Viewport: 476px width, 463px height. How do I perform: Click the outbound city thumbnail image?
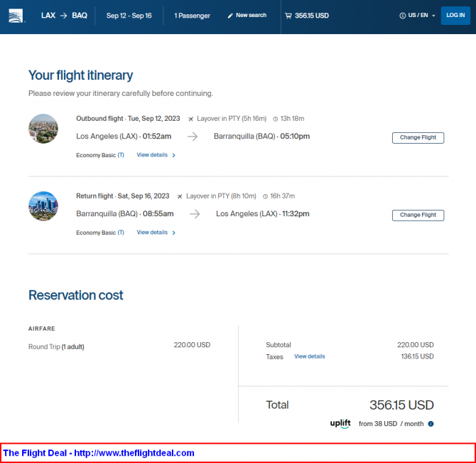43,129
